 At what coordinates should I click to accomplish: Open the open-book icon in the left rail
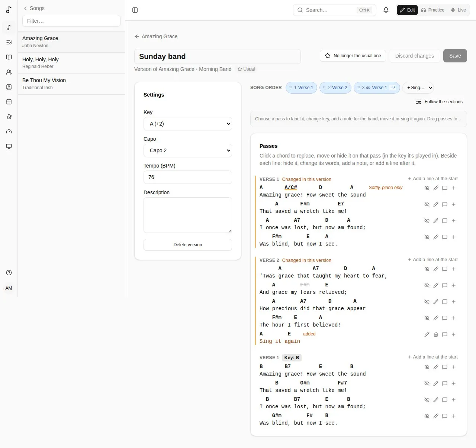(x=9, y=57)
